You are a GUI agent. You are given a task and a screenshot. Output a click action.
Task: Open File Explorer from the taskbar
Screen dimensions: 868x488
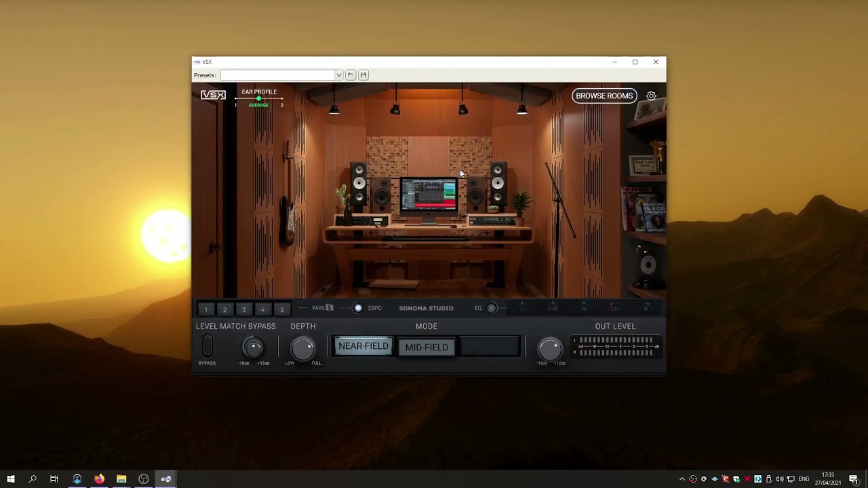pos(121,479)
